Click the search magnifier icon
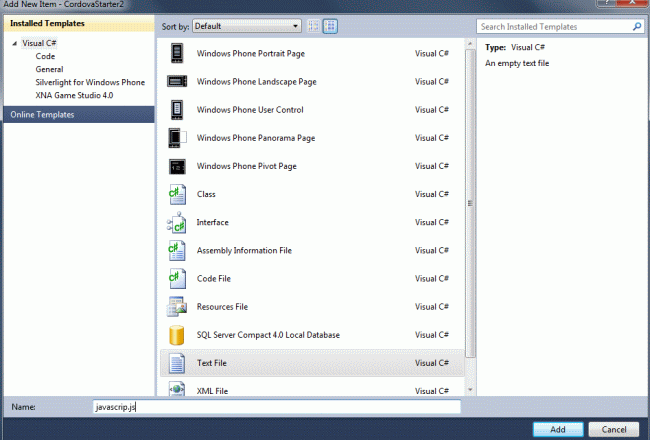 tap(637, 27)
